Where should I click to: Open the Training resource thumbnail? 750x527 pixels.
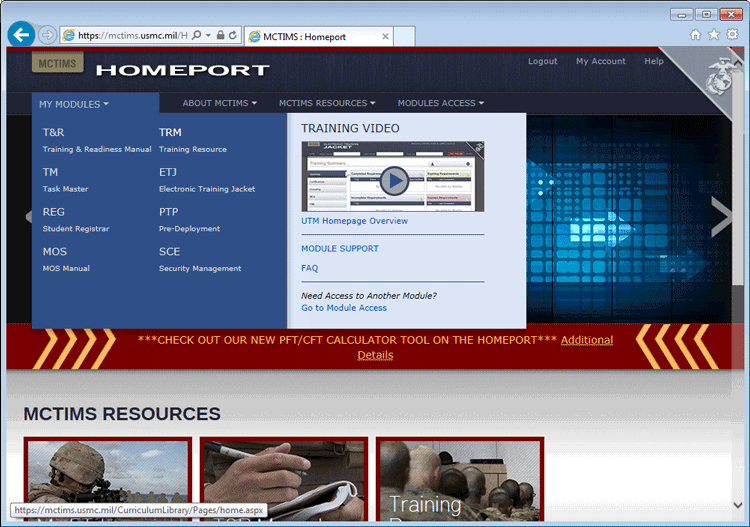(x=460, y=479)
